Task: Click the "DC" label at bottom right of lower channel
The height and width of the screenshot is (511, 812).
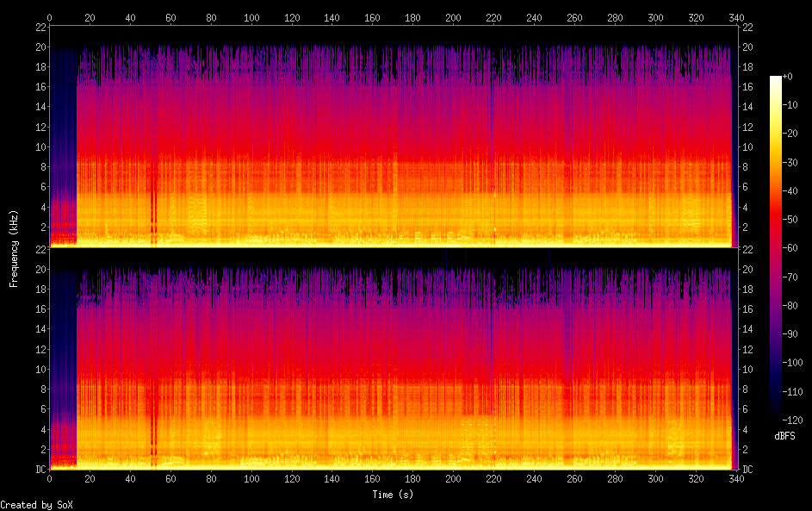Action: click(x=747, y=469)
